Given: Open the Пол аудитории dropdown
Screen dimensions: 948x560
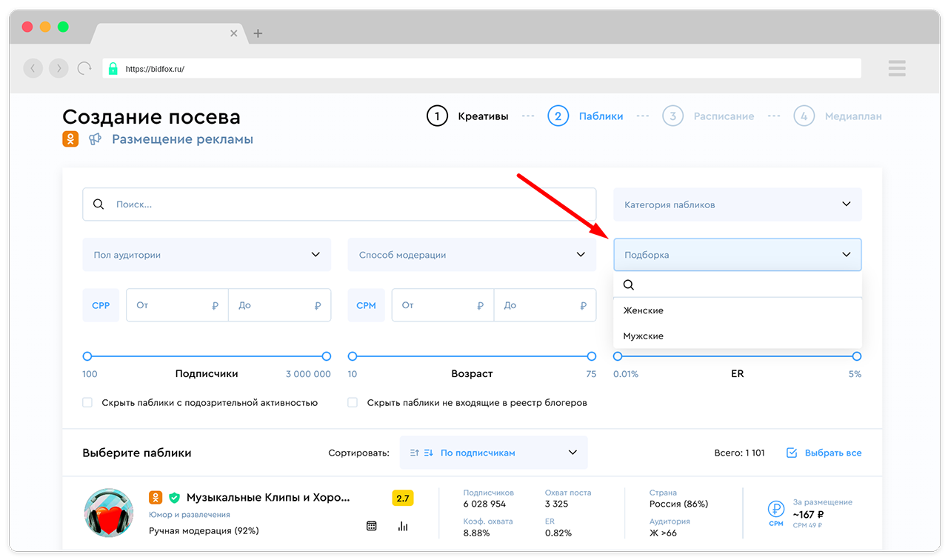Looking at the screenshot, I should [207, 255].
